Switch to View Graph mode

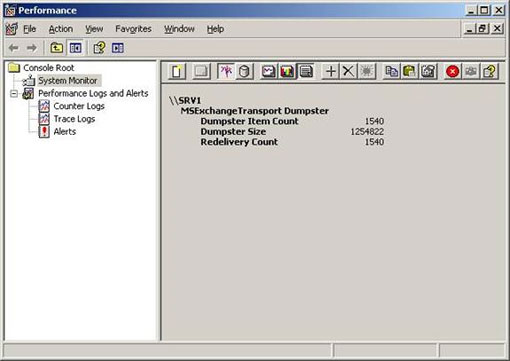[269, 71]
